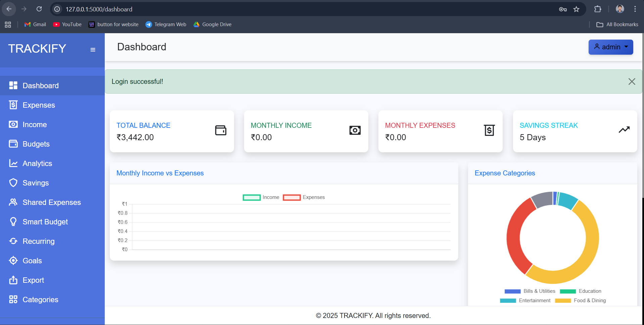Click the Budgets wallet icon in sidebar
The image size is (644, 325).
[13, 144]
